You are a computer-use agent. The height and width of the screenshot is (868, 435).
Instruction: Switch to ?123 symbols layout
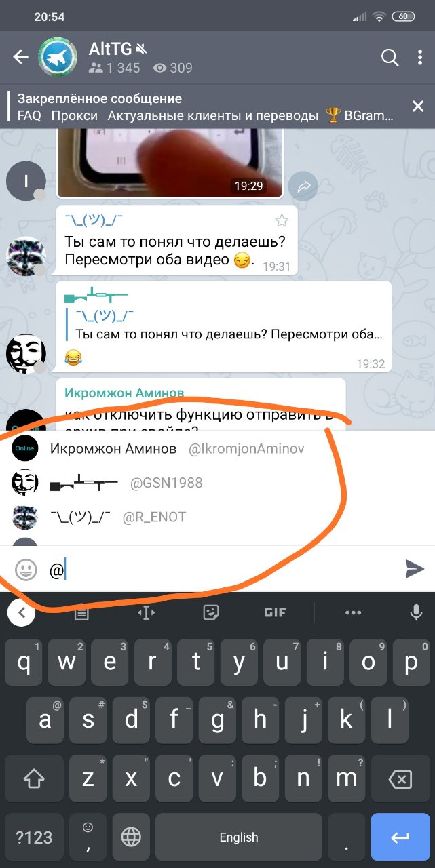34,837
